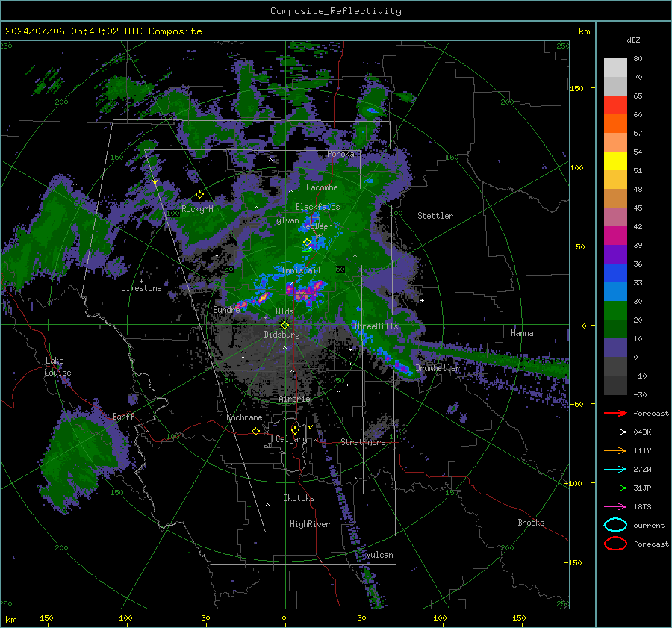
Task: Click the RockyMH label
Action: click(197, 209)
